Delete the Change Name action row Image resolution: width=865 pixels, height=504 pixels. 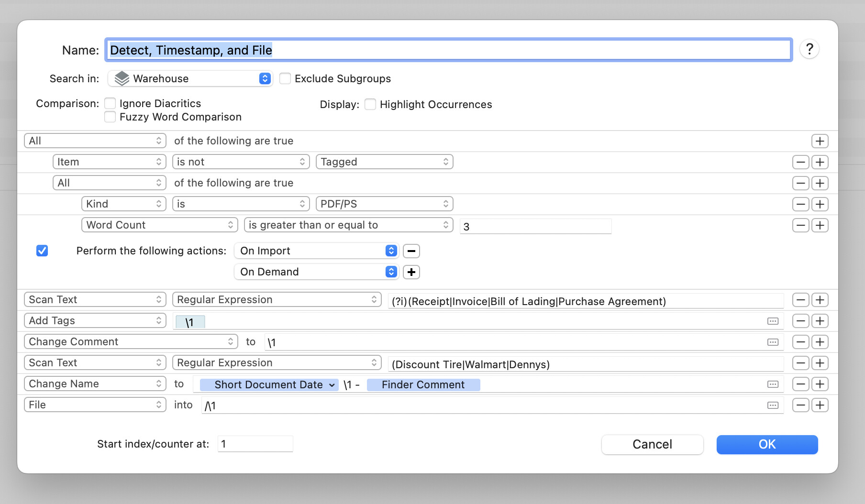800,384
